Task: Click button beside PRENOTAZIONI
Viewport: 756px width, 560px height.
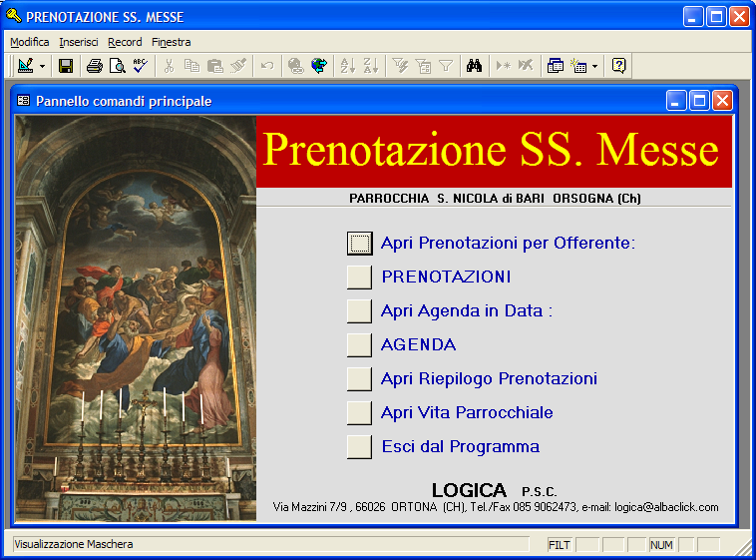Action: 360,278
